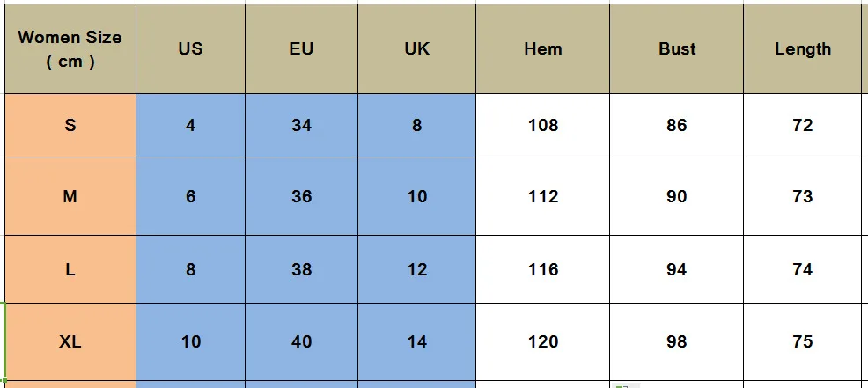Click the Bust column header cell

[676, 49]
